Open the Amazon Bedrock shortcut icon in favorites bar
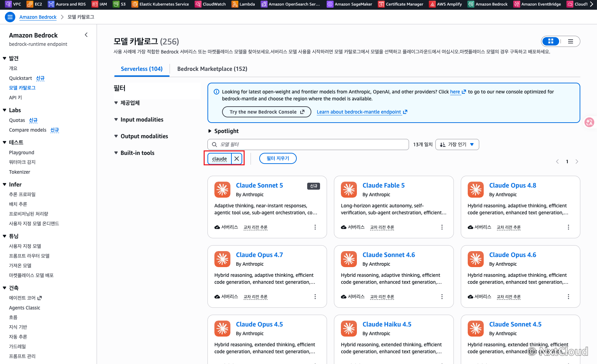This screenshot has width=597, height=364. click(471, 4)
